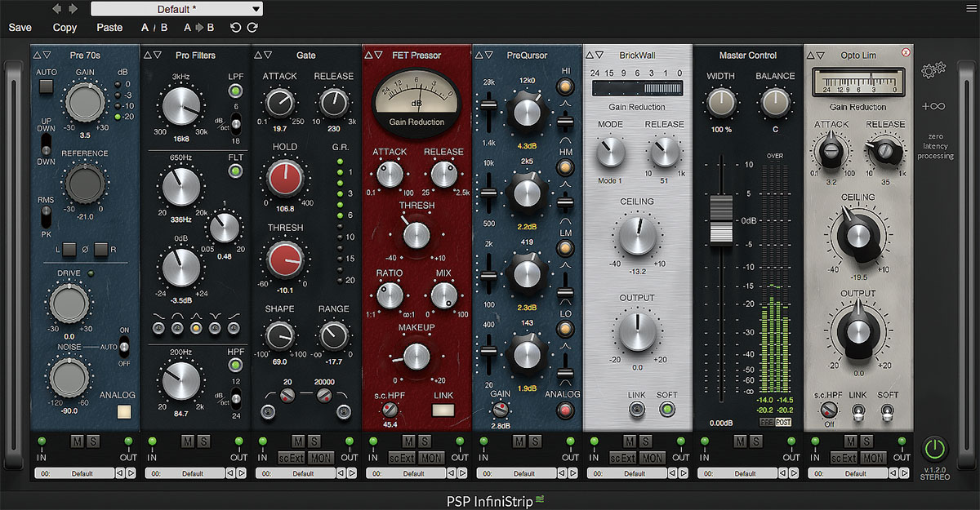The height and width of the screenshot is (510, 980).
Task: Open settings gears icon
Action: [x=934, y=71]
